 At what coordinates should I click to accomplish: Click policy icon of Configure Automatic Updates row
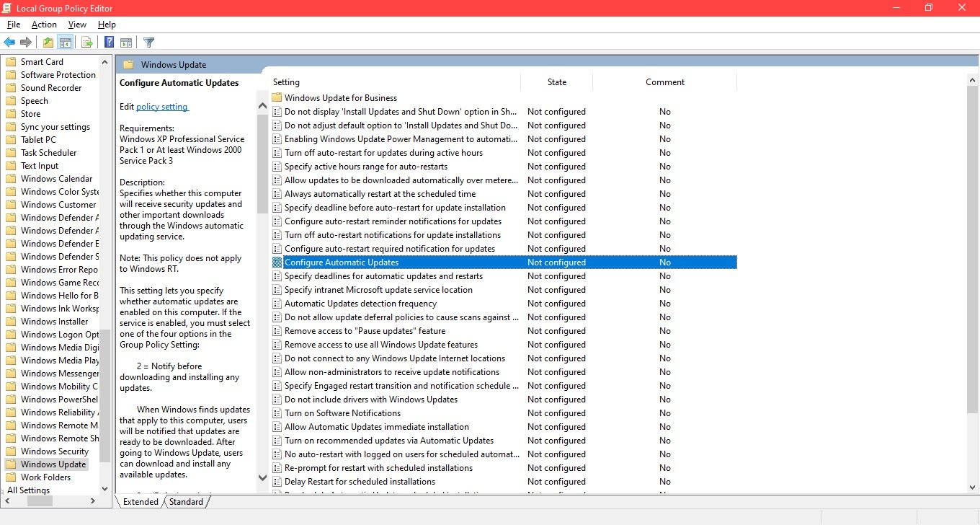(277, 262)
